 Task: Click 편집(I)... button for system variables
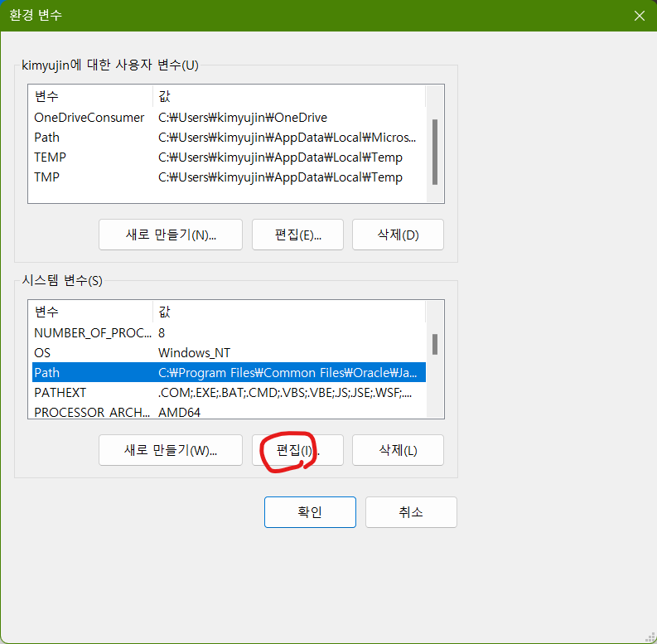[x=297, y=450]
